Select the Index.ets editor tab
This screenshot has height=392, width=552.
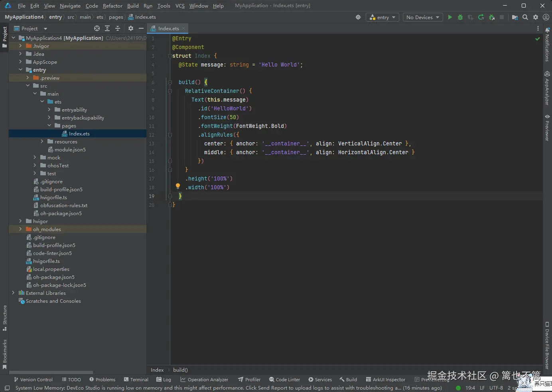[x=168, y=28]
